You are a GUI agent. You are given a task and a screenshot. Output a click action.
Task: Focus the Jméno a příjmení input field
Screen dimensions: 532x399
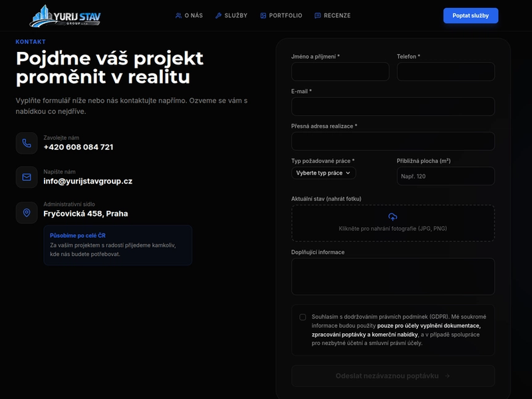340,72
